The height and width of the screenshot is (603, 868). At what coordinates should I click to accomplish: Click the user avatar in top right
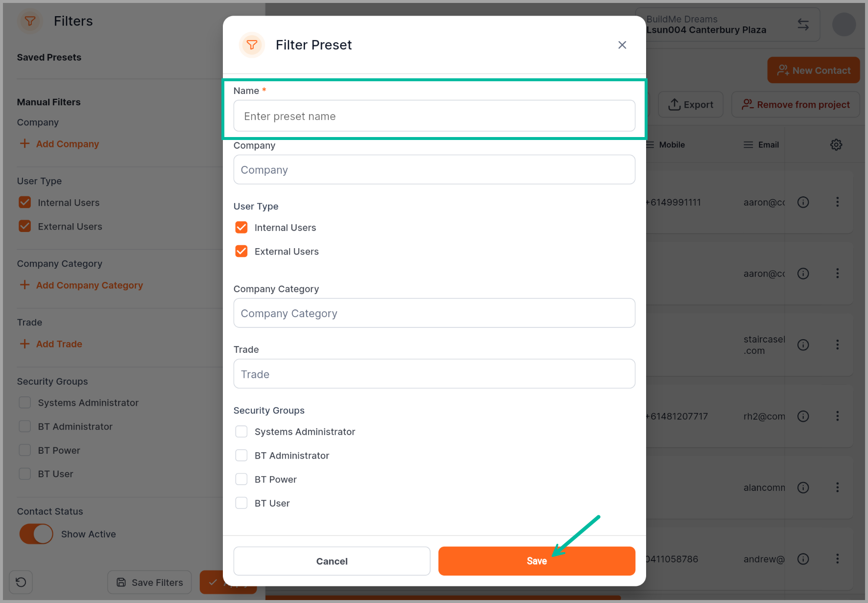tap(844, 24)
